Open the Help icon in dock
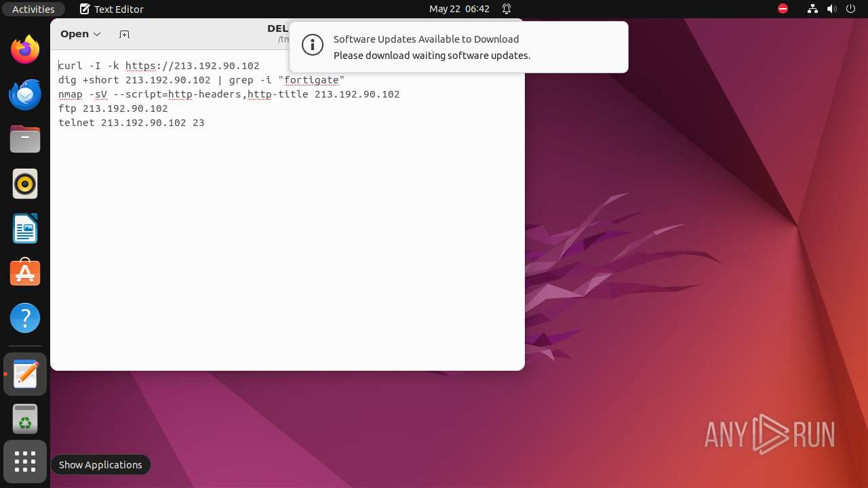The image size is (868, 488). [25, 318]
